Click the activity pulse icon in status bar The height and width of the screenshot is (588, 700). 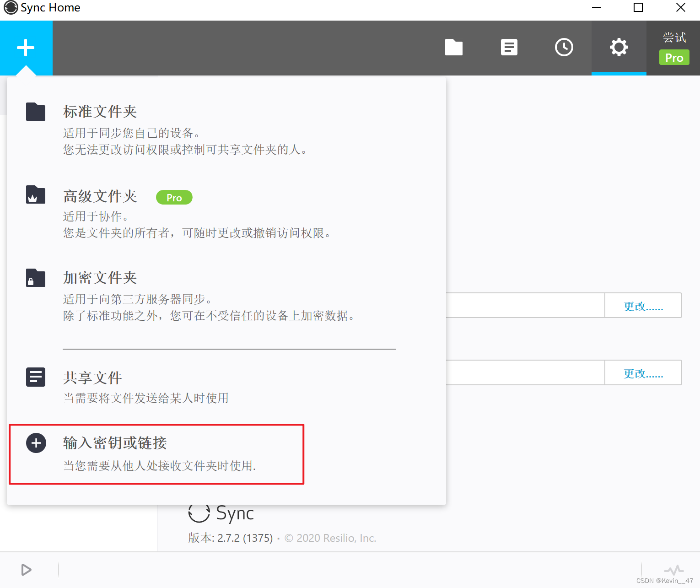pos(673,570)
